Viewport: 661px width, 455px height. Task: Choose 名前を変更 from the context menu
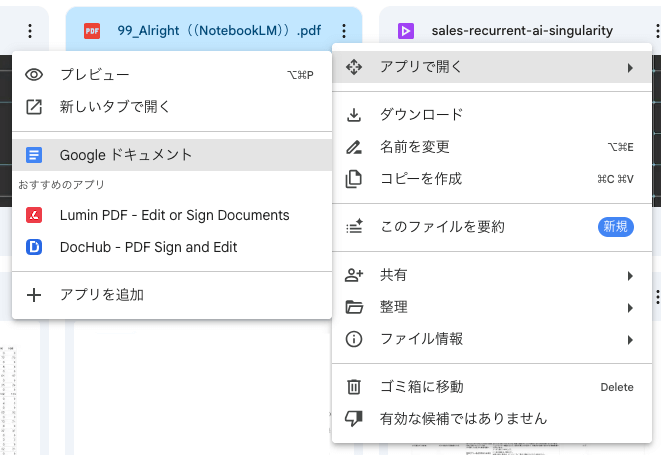(492, 147)
